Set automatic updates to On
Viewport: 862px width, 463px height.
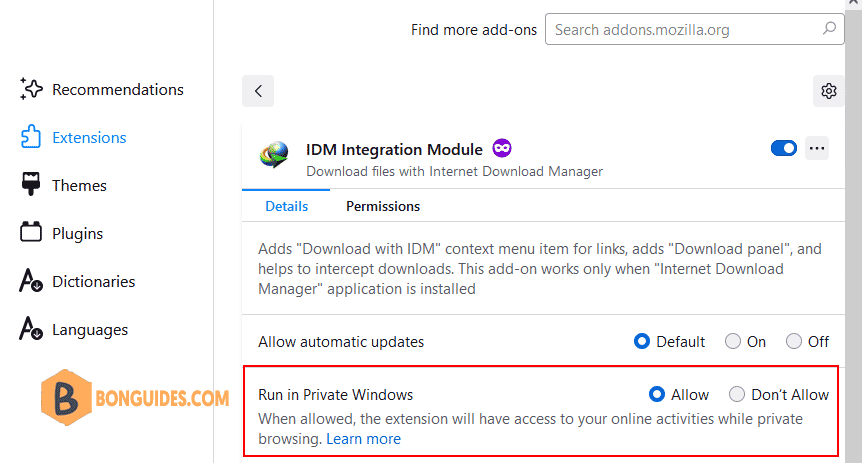coord(732,341)
